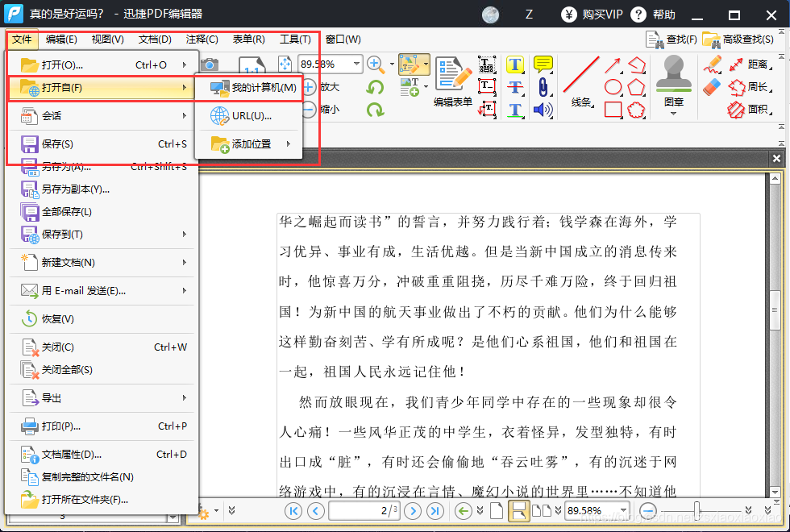The image size is (790, 532).
Task: Click the green go-back view arrow
Action: tap(463, 511)
